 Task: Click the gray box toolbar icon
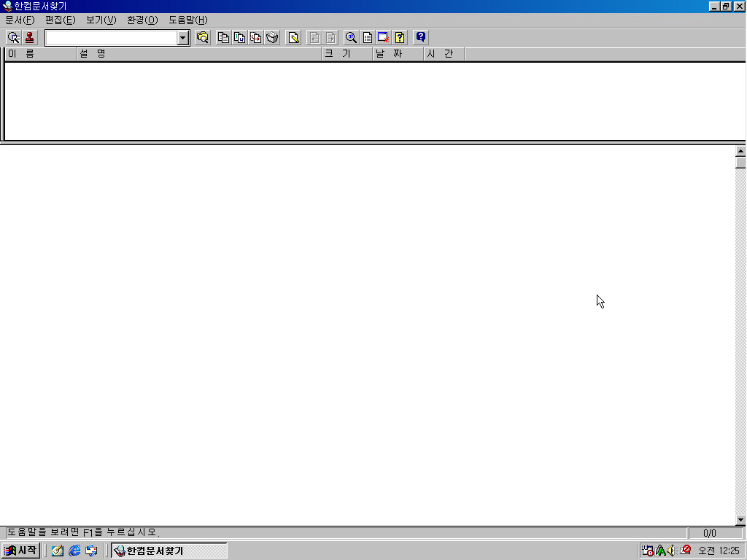point(272,38)
